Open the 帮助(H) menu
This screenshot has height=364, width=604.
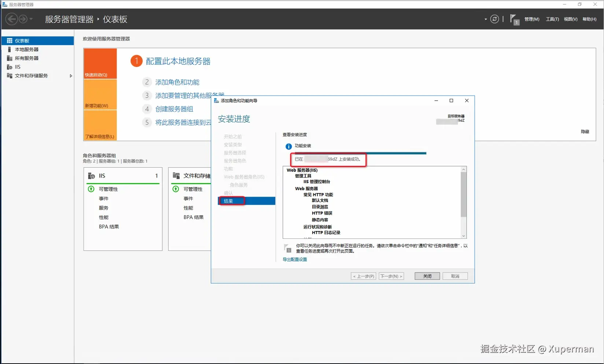pyautogui.click(x=589, y=19)
